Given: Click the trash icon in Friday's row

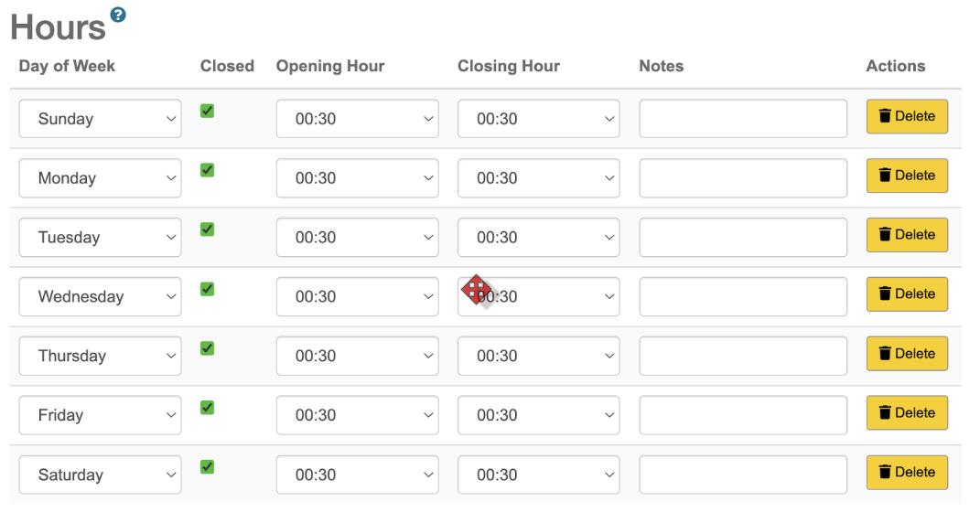Looking at the screenshot, I should [884, 413].
